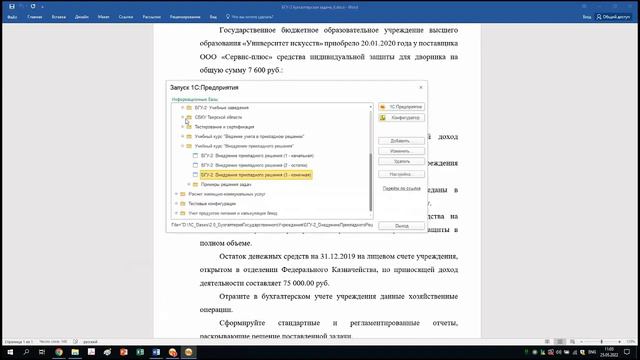
Task: Click the Выход button in launcher dialog
Action: coord(402,226)
